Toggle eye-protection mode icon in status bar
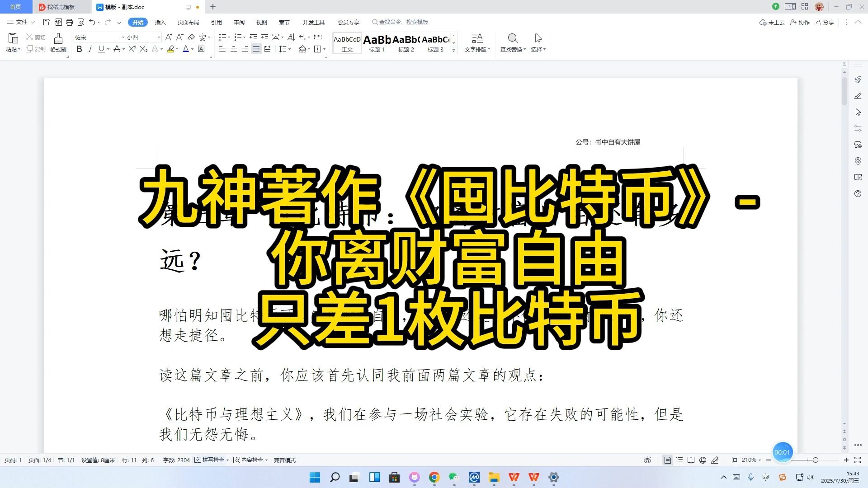Viewport: 868px width, 488px height. (647, 460)
